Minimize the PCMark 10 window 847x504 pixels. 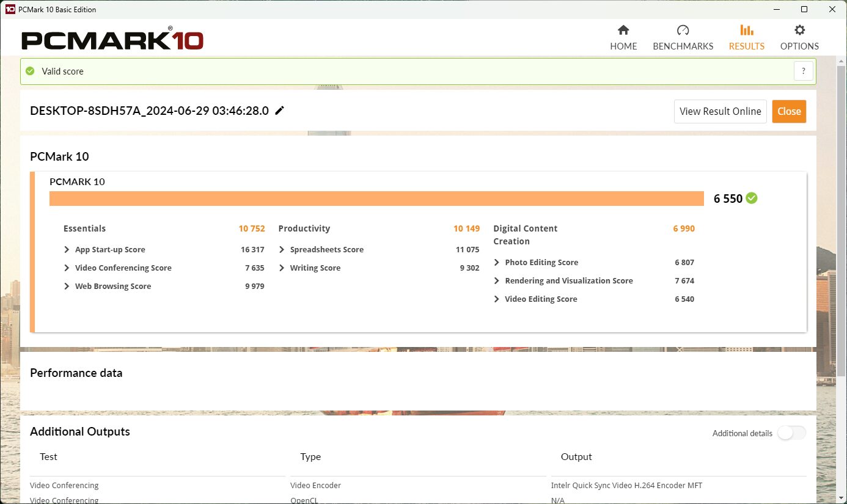click(x=777, y=9)
